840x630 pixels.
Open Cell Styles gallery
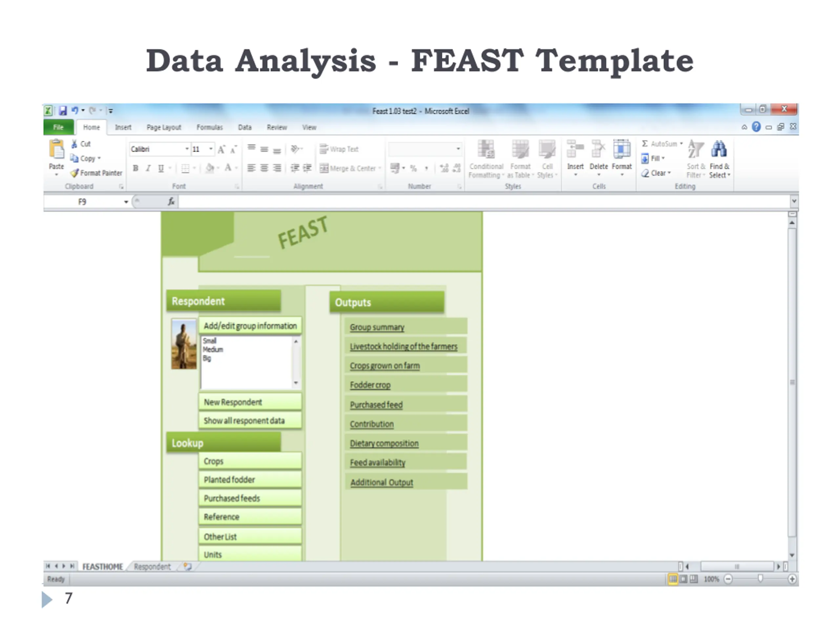pos(547,159)
